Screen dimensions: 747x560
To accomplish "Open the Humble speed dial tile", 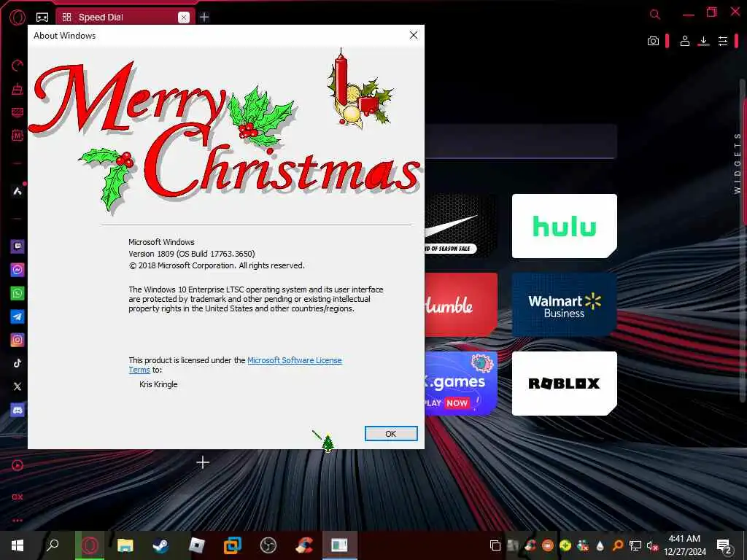I will tap(461, 305).
